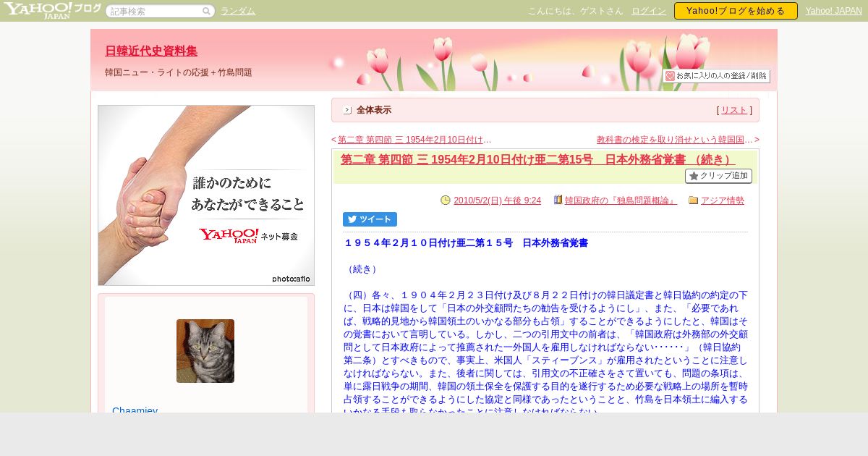Click the ログイン link

649,11
